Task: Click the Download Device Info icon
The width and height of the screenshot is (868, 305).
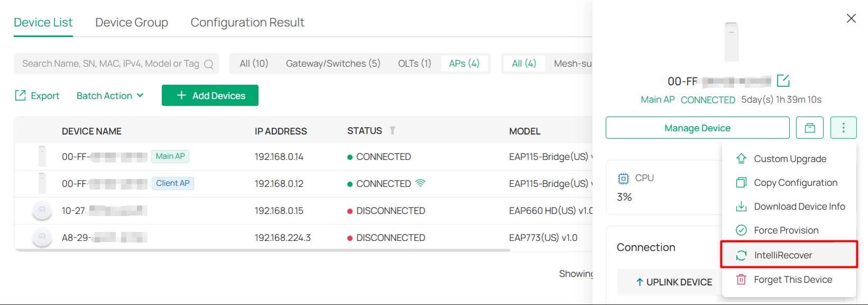Action: [x=742, y=207]
